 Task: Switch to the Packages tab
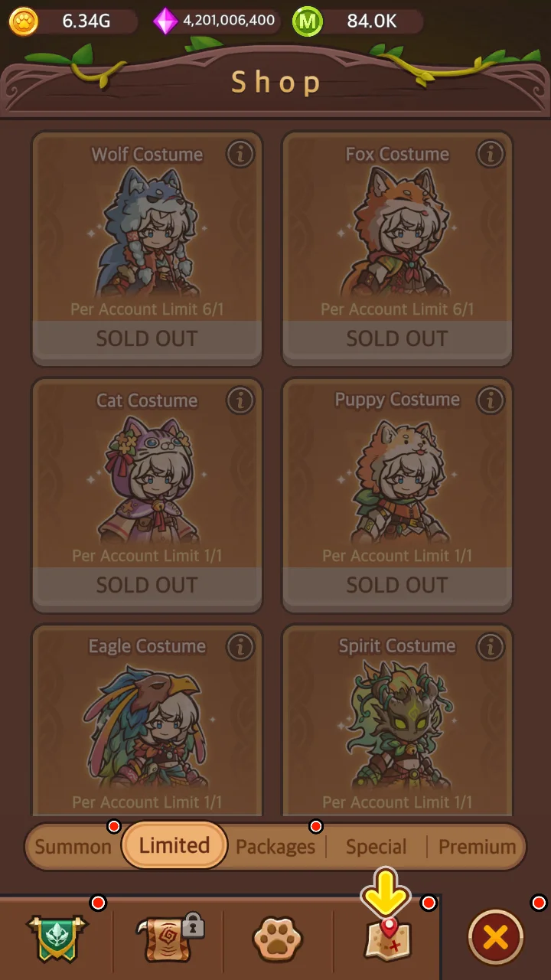pyautogui.click(x=275, y=847)
